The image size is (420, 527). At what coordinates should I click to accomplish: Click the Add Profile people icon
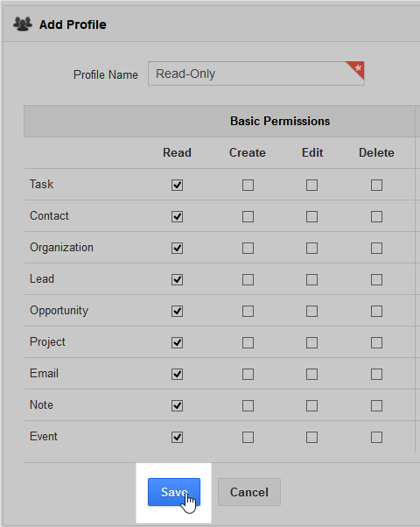23,25
